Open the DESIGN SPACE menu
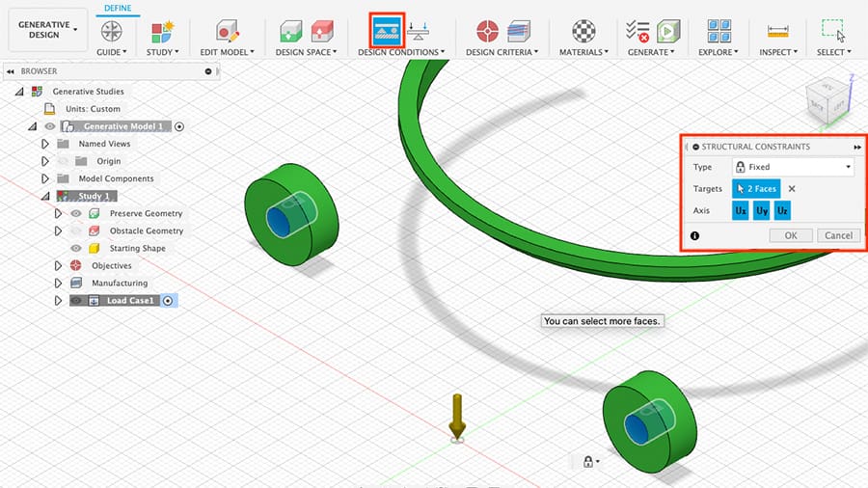This screenshot has height=488, width=868. [x=306, y=52]
